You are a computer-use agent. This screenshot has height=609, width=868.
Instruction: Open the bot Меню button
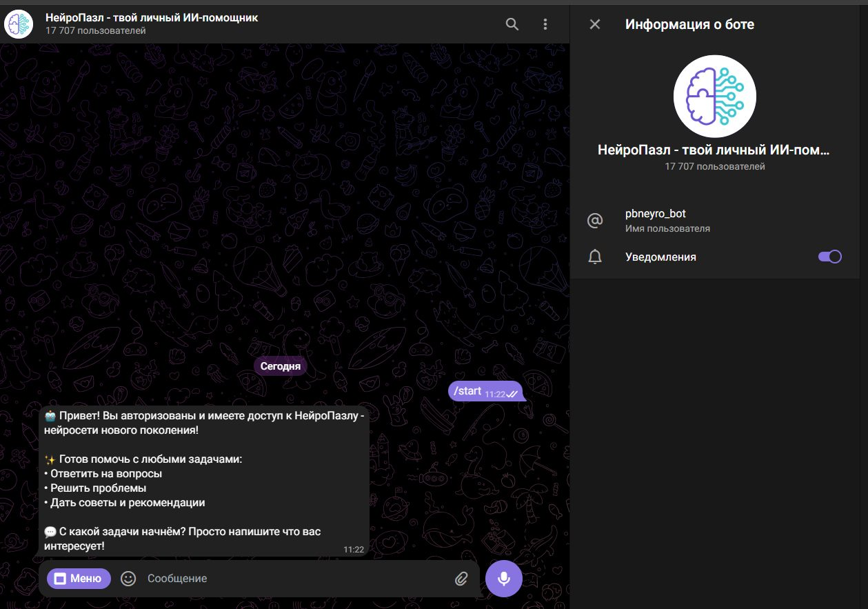tap(79, 579)
